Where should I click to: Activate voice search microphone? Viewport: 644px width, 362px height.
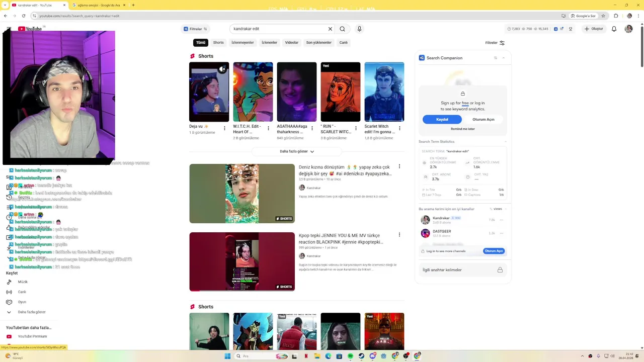[x=359, y=29]
